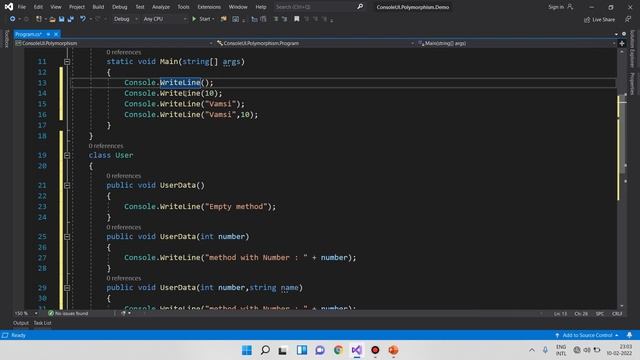This screenshot has width=640, height=360.
Task: Click the undo arrow icon
Action: (83, 19)
